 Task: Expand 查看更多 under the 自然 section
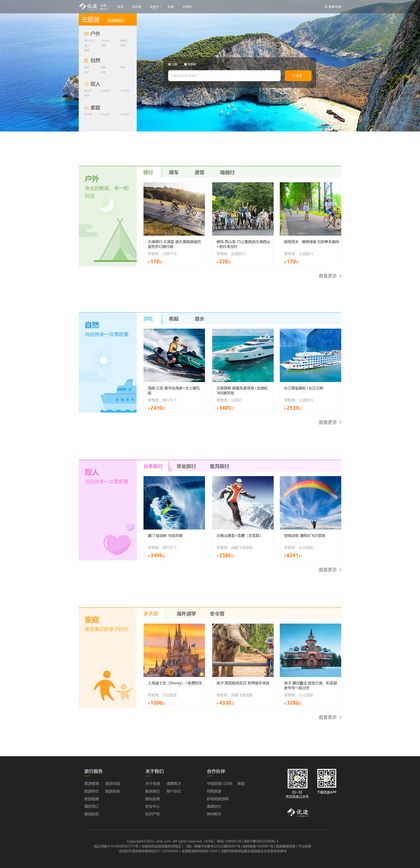tap(330, 422)
